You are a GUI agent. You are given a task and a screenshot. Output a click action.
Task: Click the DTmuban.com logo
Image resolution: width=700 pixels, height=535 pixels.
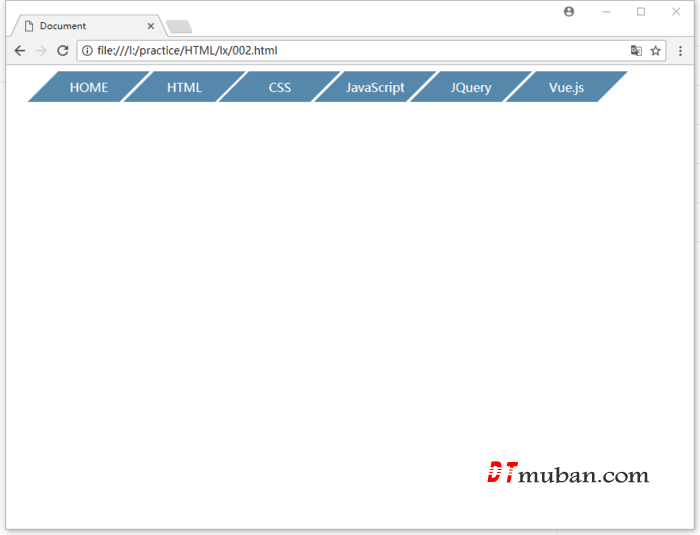click(568, 474)
